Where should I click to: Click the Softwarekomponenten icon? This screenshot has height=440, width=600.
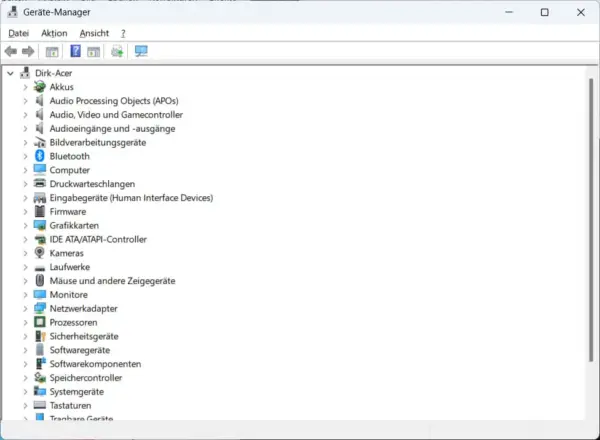click(40, 364)
